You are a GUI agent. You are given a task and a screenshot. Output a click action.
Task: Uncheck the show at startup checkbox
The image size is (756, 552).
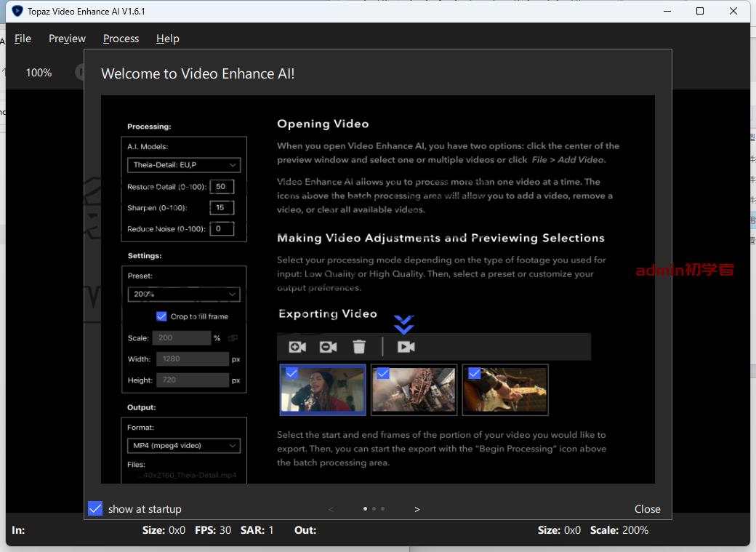pos(95,508)
